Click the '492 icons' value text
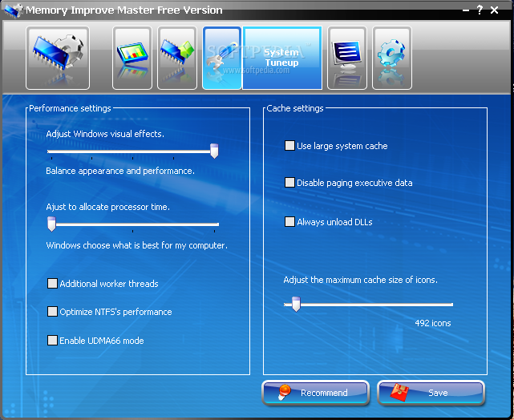The width and height of the screenshot is (514, 420). coord(433,323)
